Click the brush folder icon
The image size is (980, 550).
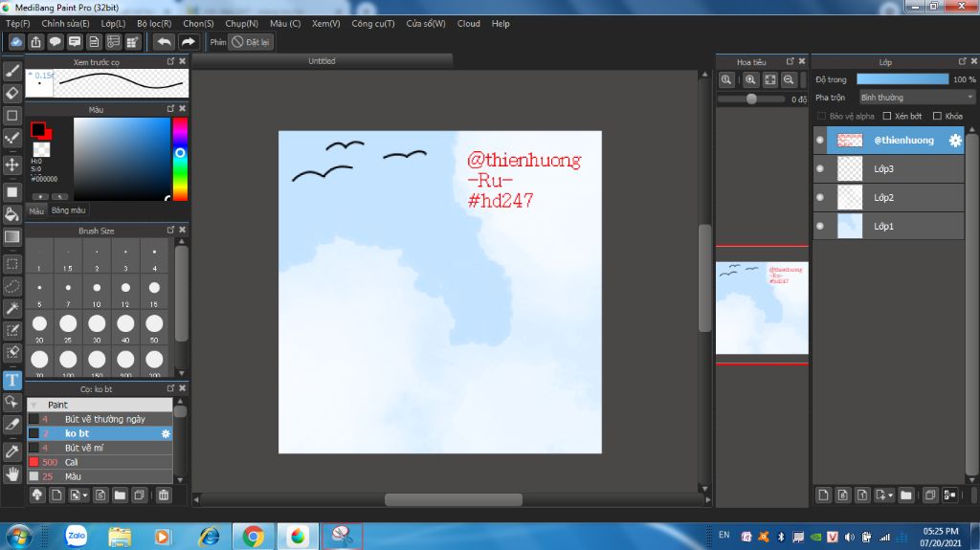[x=120, y=495]
